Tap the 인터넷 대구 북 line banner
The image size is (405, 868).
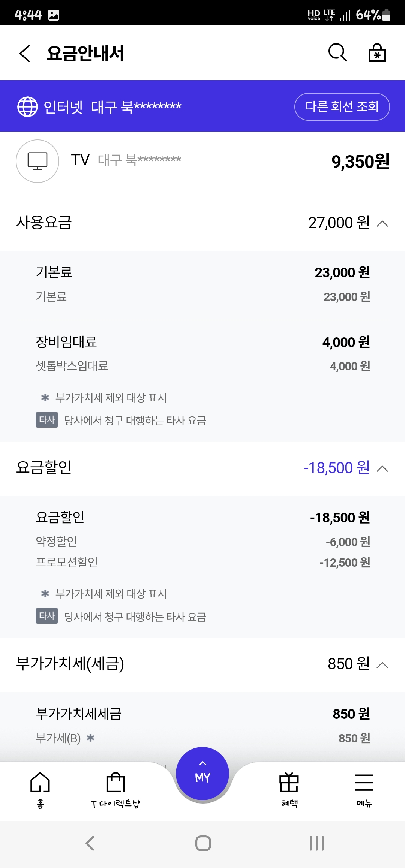point(112,107)
